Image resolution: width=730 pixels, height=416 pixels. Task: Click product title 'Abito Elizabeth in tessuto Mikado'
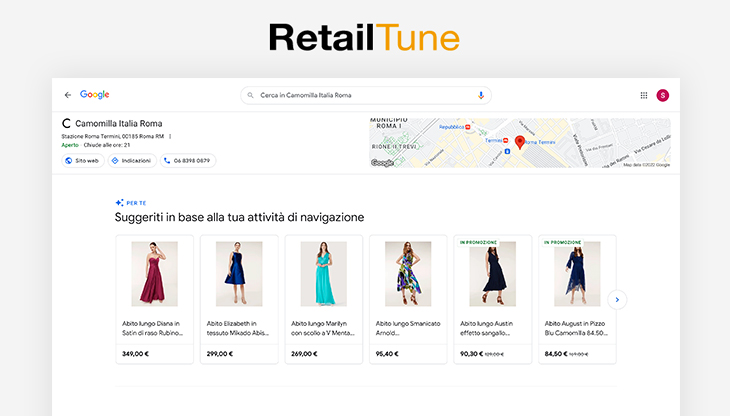pos(238,328)
